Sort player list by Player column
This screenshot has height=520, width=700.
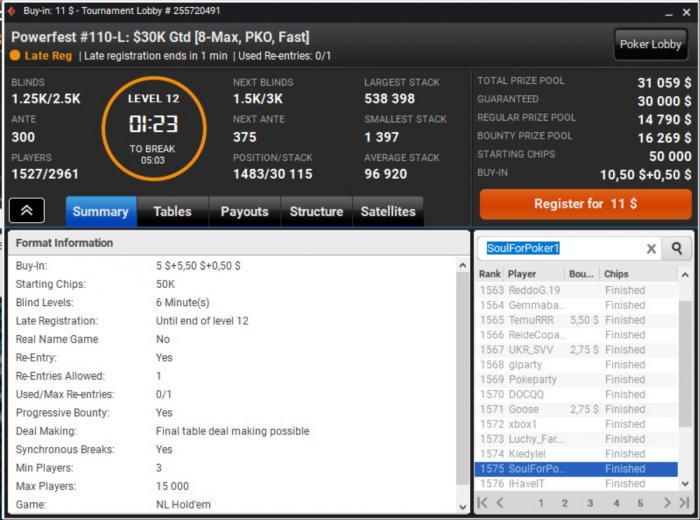534,274
